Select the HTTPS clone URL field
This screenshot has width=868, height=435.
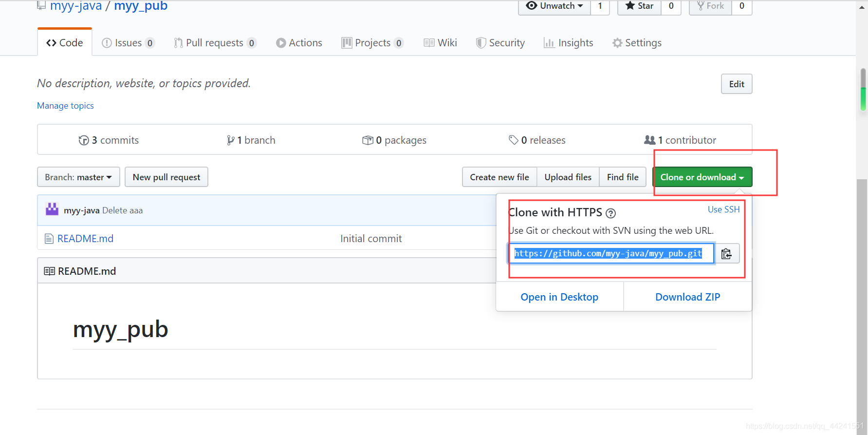click(x=611, y=253)
